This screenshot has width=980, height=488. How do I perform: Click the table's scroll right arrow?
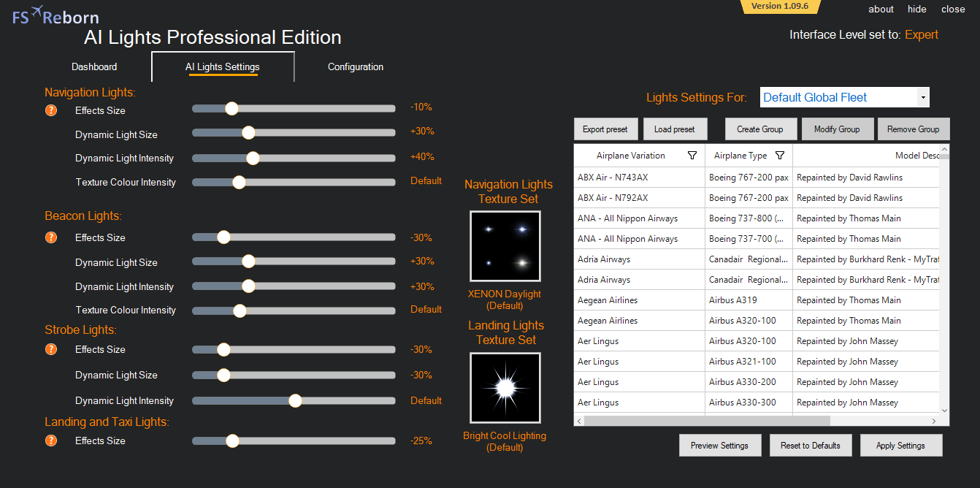933,421
